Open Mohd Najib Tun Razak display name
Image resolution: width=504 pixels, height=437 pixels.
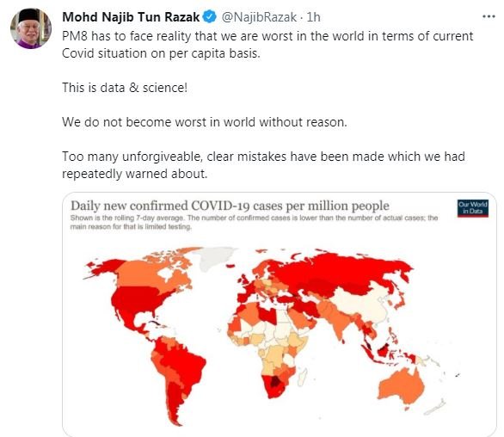pos(131,17)
